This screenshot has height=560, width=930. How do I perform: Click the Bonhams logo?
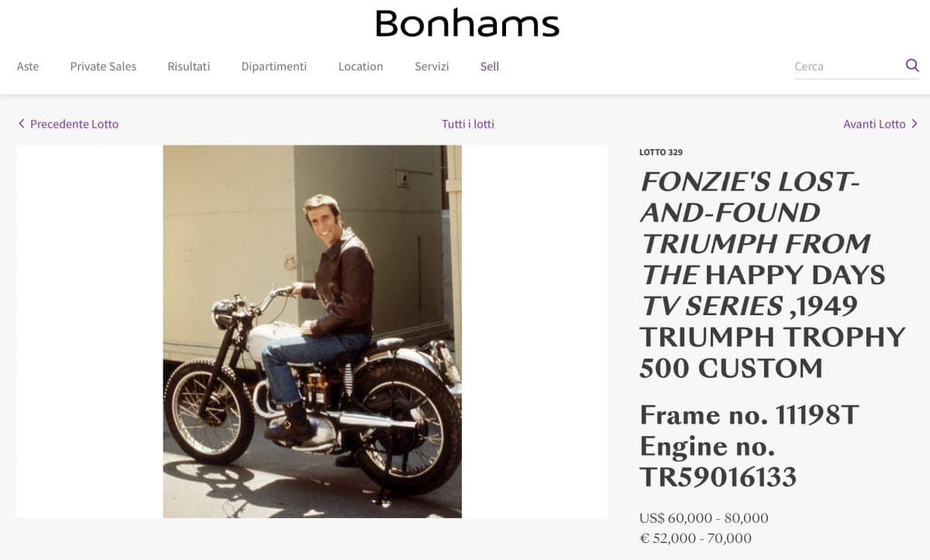tap(467, 23)
